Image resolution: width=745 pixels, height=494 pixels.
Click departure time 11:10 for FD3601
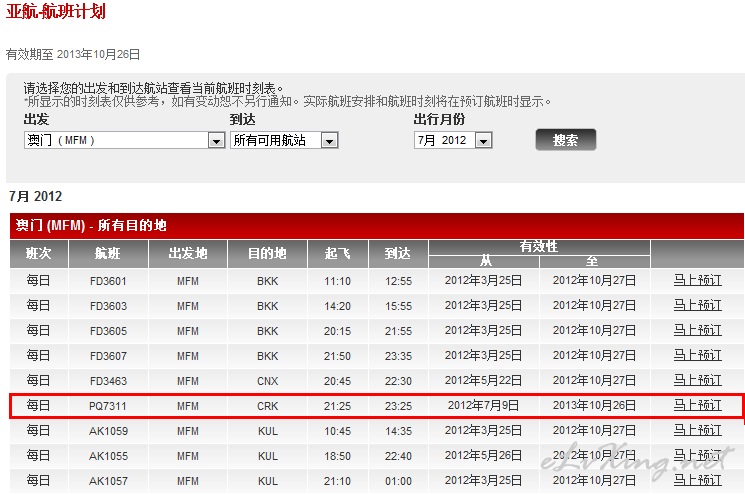coord(337,281)
